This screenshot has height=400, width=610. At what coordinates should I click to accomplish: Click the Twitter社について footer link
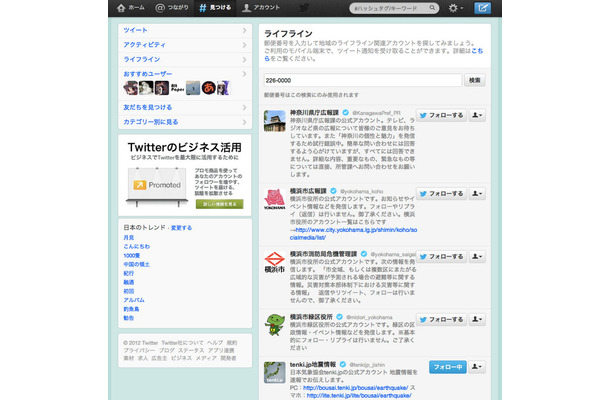coord(182,343)
